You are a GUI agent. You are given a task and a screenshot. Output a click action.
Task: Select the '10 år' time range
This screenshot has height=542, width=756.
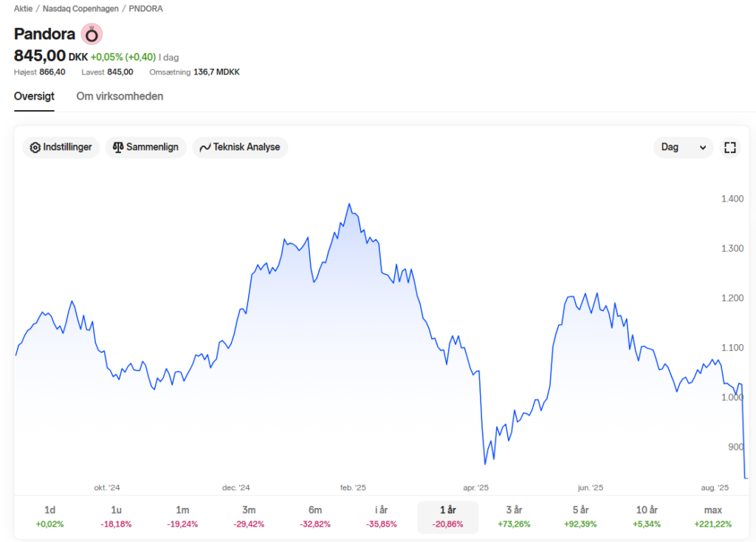point(647,517)
